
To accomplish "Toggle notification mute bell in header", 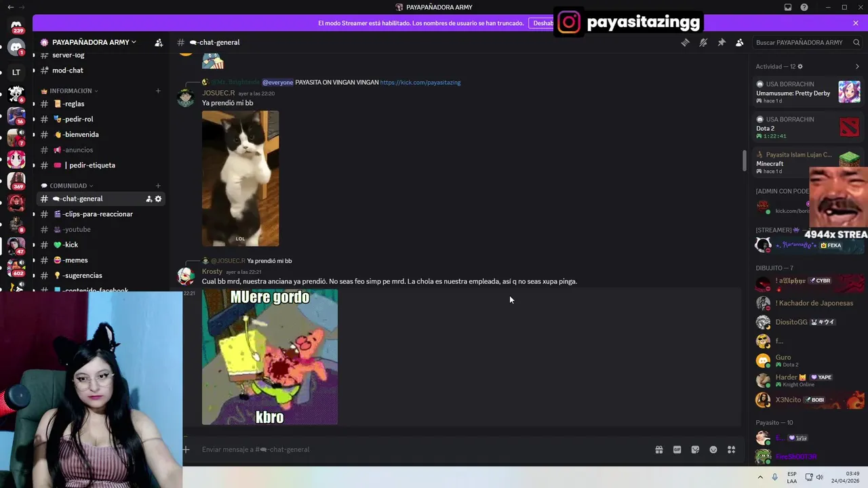I will 703,42.
